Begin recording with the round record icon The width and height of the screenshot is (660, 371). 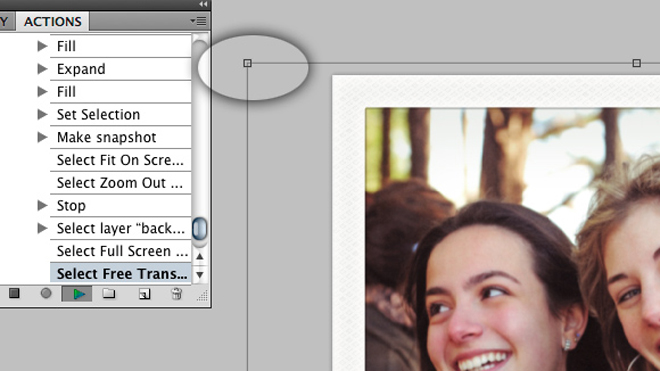pyautogui.click(x=46, y=293)
